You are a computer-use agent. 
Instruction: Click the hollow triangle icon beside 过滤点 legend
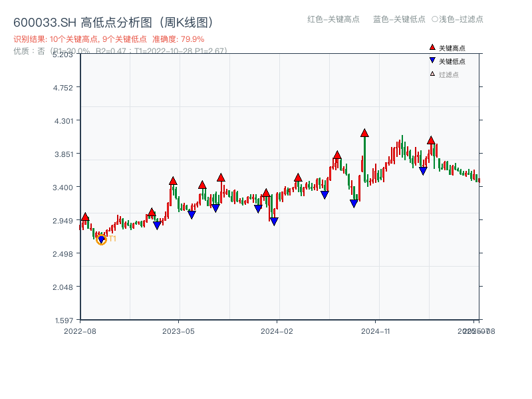coord(432,74)
